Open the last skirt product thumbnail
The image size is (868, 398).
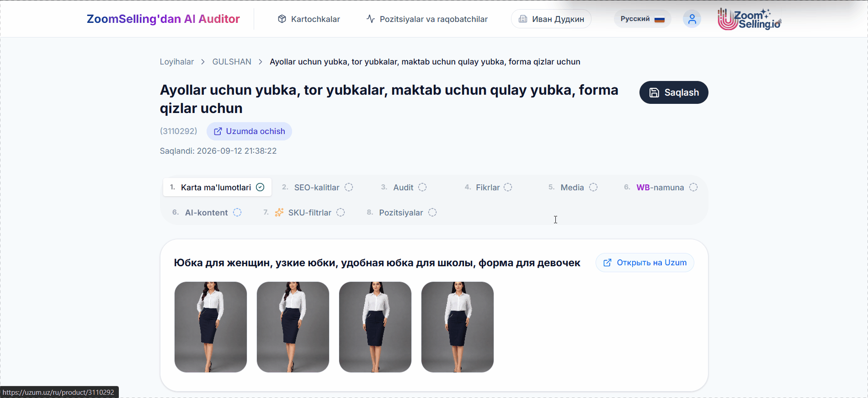tap(458, 327)
